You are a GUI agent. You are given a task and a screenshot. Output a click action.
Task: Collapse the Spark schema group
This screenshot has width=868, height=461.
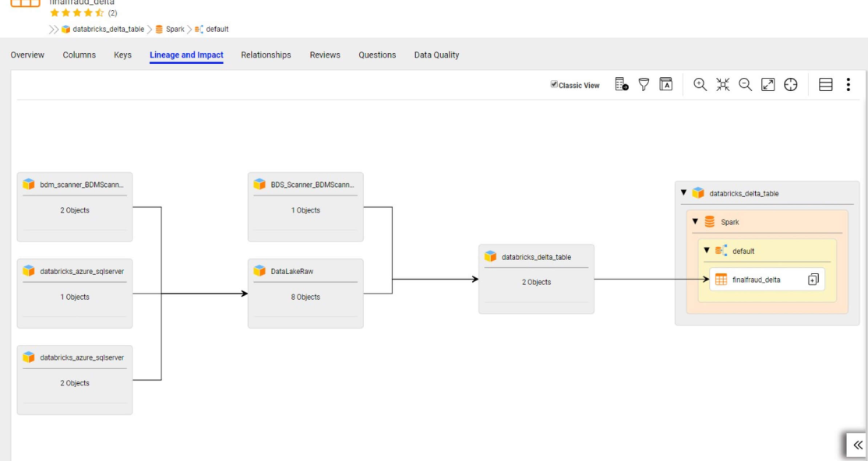[695, 222]
